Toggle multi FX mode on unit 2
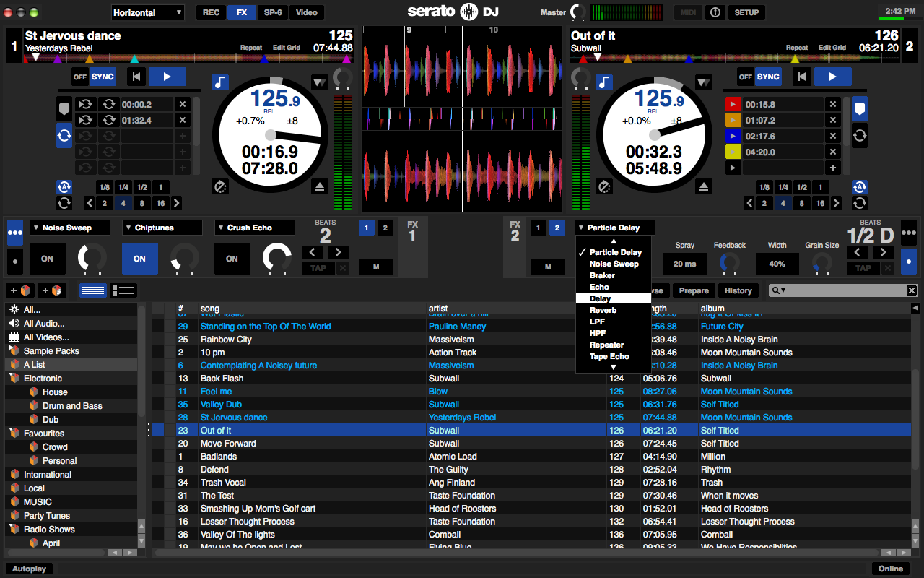The image size is (924, 578). (909, 233)
